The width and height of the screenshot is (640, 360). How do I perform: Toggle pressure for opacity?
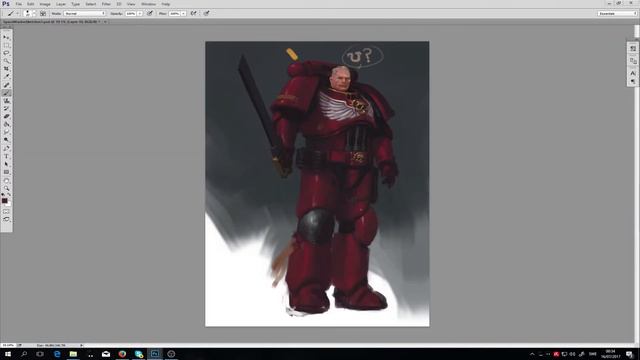pyautogui.click(x=150, y=13)
